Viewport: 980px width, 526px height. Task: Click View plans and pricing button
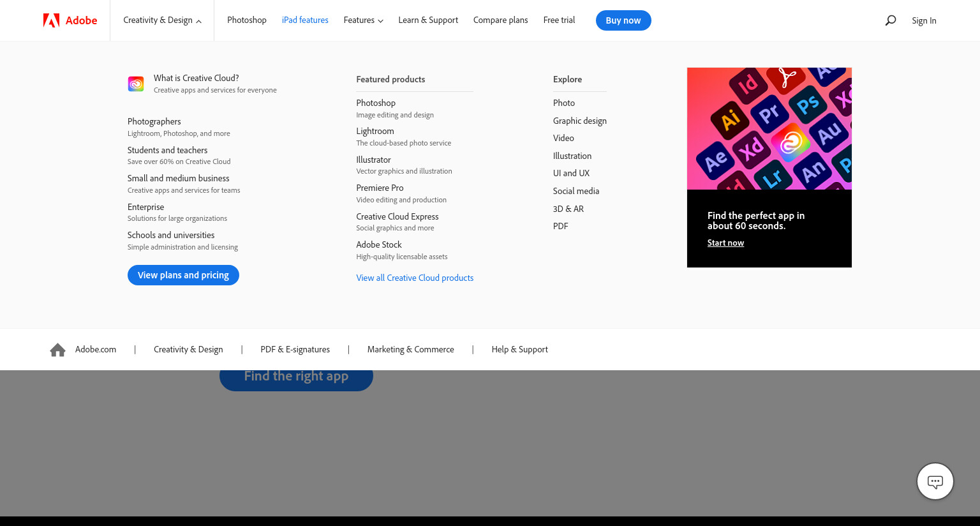click(x=183, y=275)
